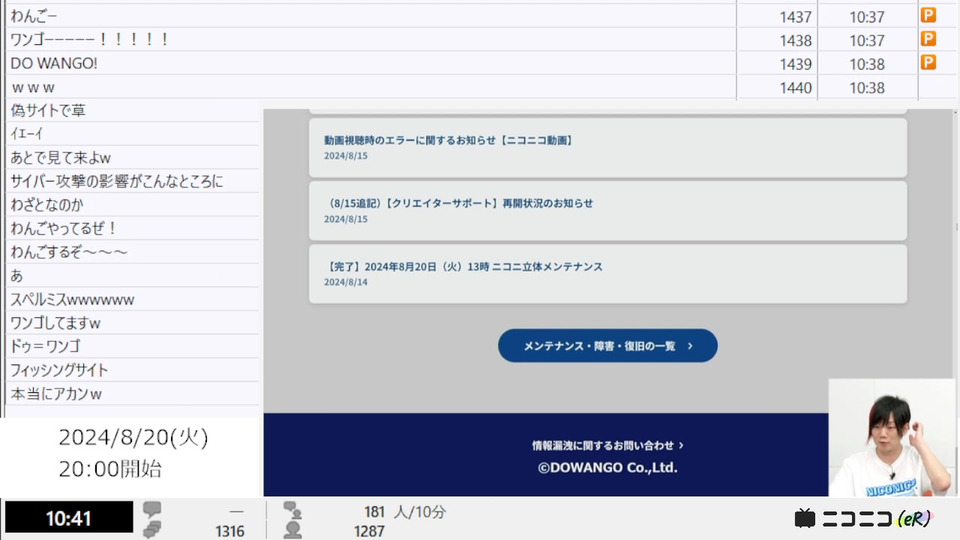Click the single speech bubble comment icon
960x540 pixels.
click(152, 509)
